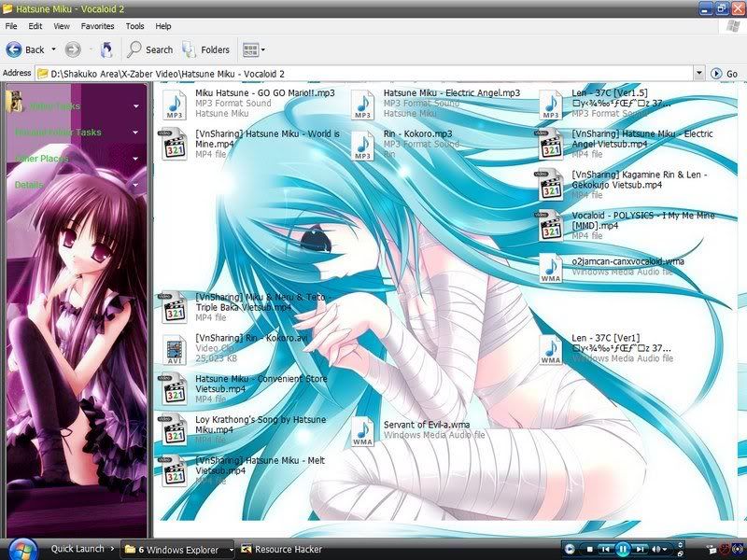This screenshot has width=747, height=560.
Task: Restore media player from taskbar toolbar icon
Action: [x=680, y=553]
